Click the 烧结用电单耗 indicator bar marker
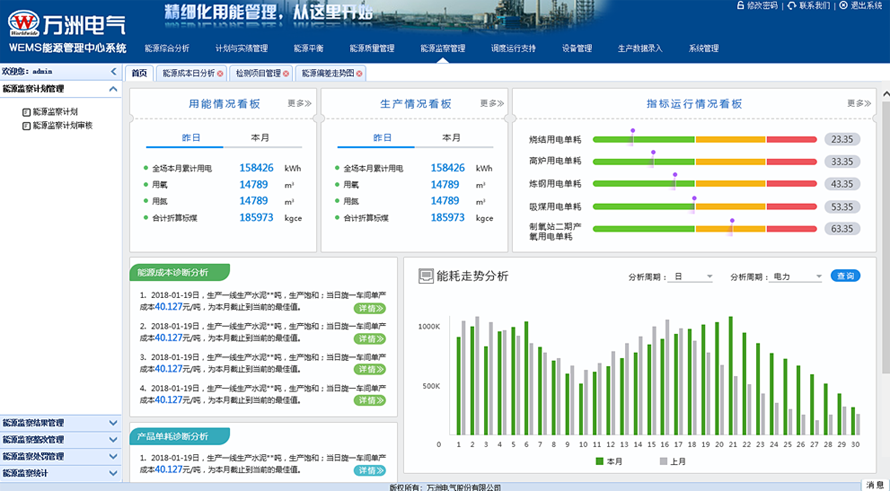890x491 pixels. [x=632, y=133]
